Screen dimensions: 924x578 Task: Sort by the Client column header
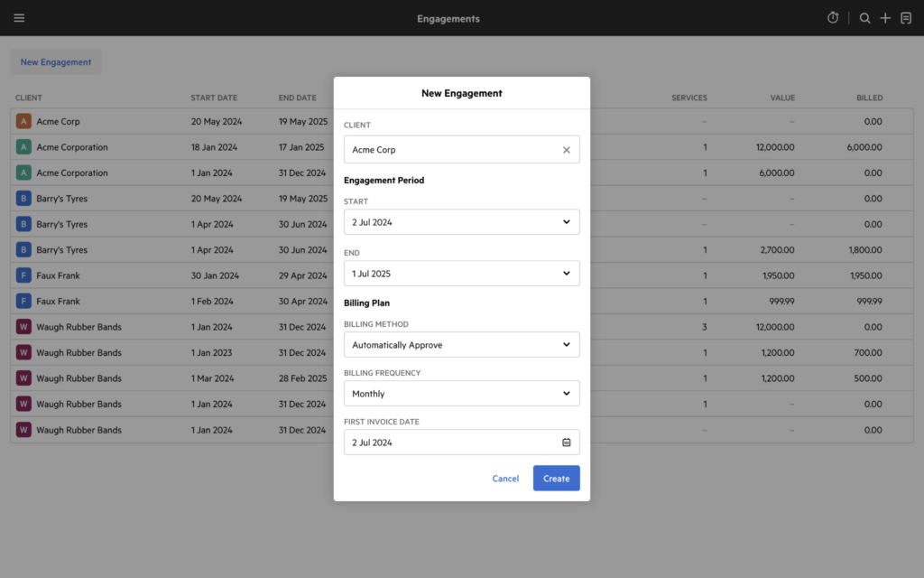[x=29, y=98]
